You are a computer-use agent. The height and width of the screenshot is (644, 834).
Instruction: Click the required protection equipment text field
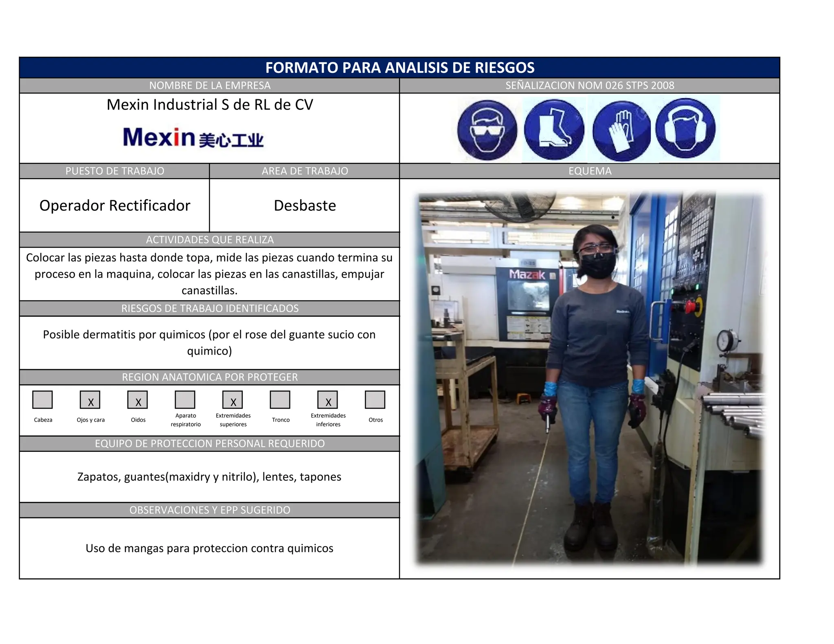[x=209, y=477]
